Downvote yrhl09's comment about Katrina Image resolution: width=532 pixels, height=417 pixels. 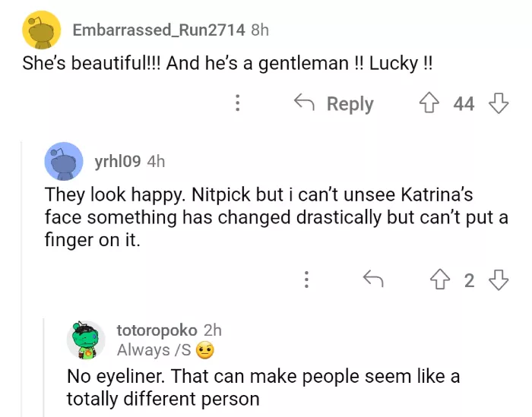pos(499,280)
